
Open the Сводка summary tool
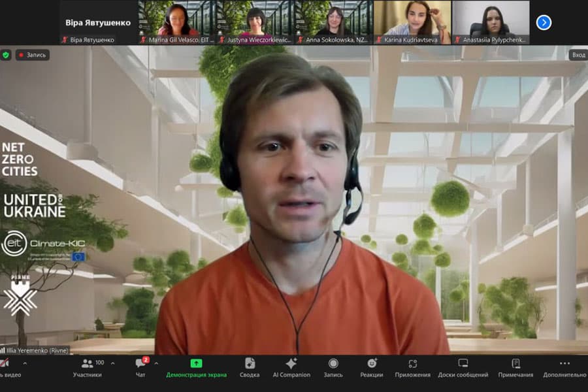coord(250,368)
